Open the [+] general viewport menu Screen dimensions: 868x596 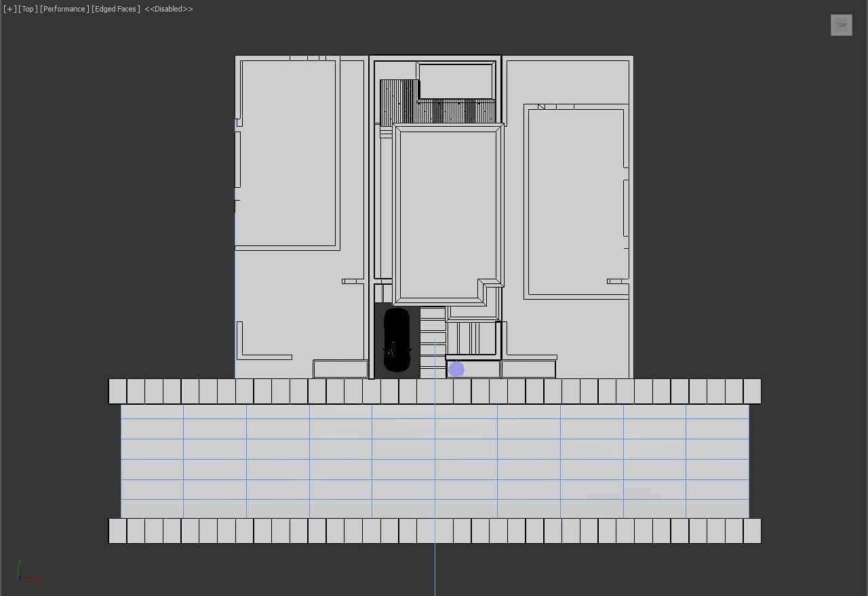[x=9, y=9]
